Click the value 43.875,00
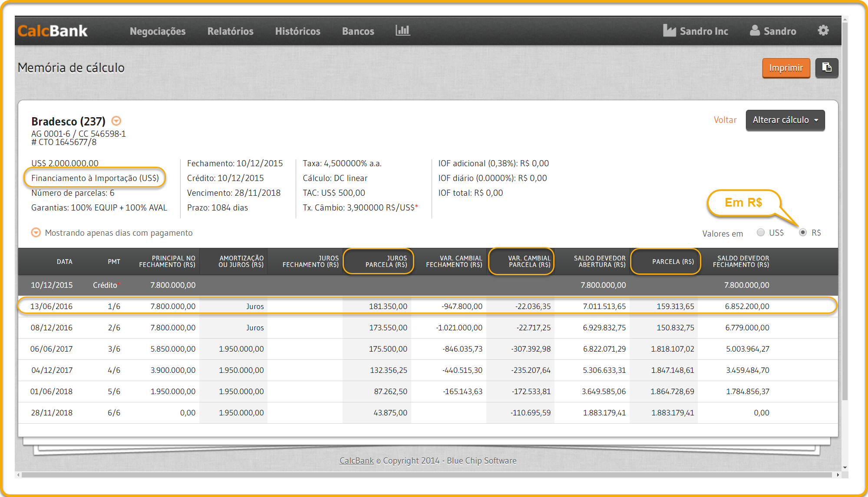 (390, 412)
